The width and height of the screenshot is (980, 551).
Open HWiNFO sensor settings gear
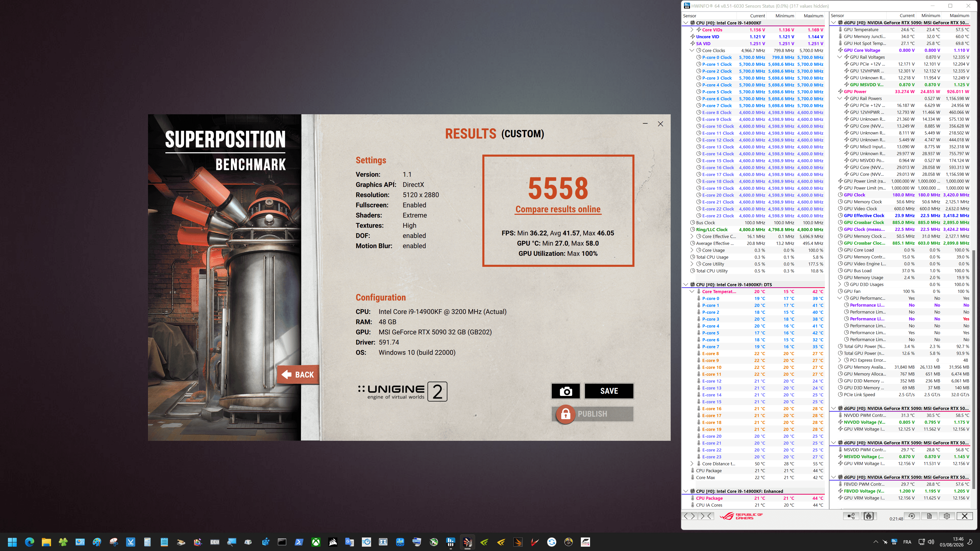947,516
